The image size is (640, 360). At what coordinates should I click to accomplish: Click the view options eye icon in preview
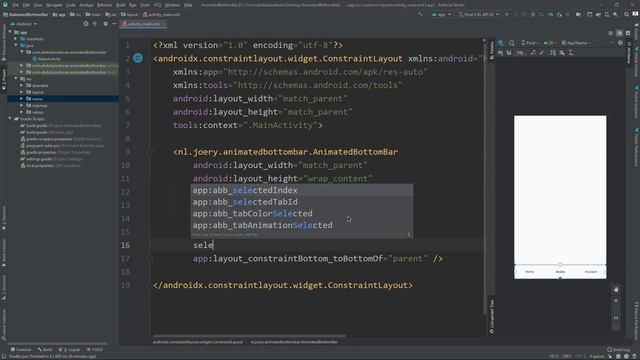(500, 53)
